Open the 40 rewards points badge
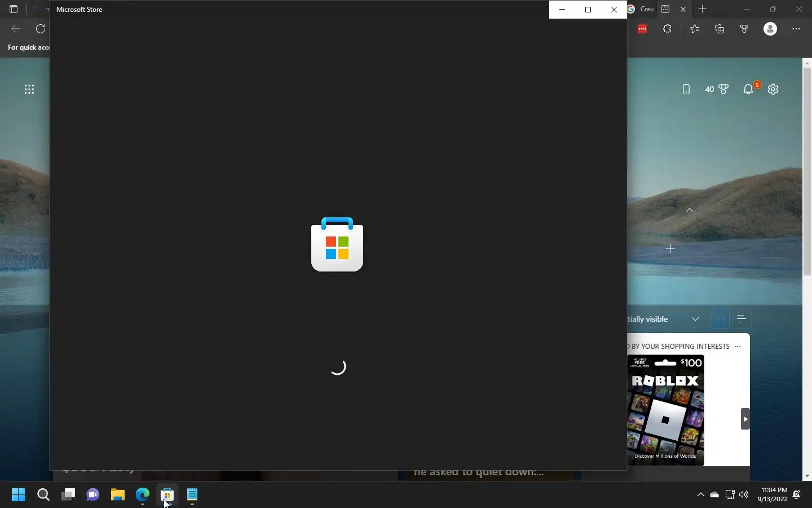 coord(717,89)
